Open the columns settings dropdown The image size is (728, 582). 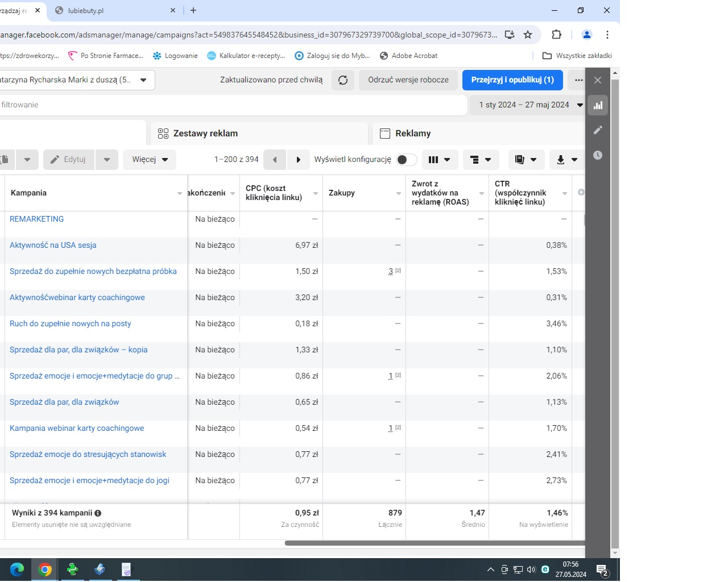439,160
